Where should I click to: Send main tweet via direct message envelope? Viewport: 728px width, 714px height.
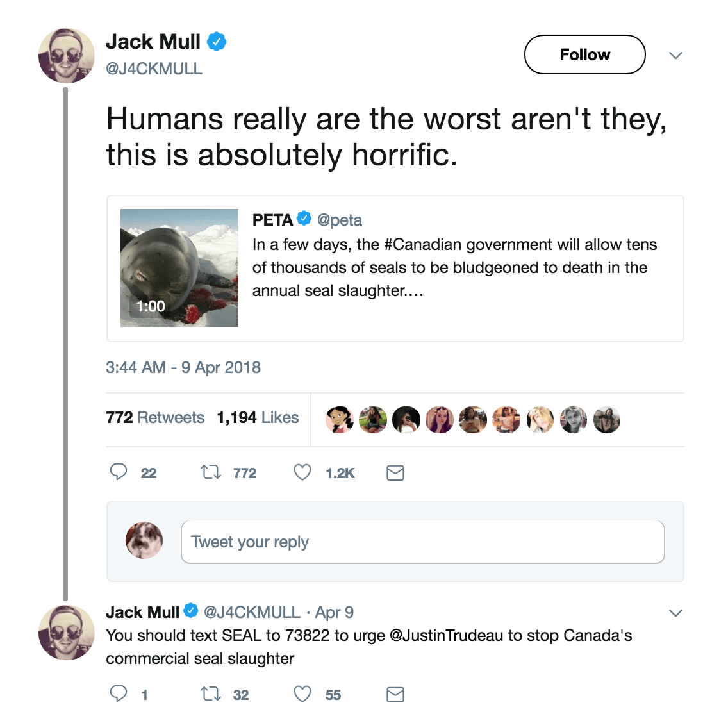tap(395, 473)
